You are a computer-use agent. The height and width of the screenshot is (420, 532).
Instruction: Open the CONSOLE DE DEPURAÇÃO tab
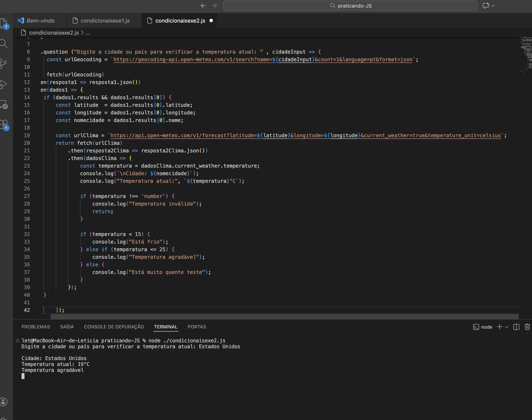[114, 327]
